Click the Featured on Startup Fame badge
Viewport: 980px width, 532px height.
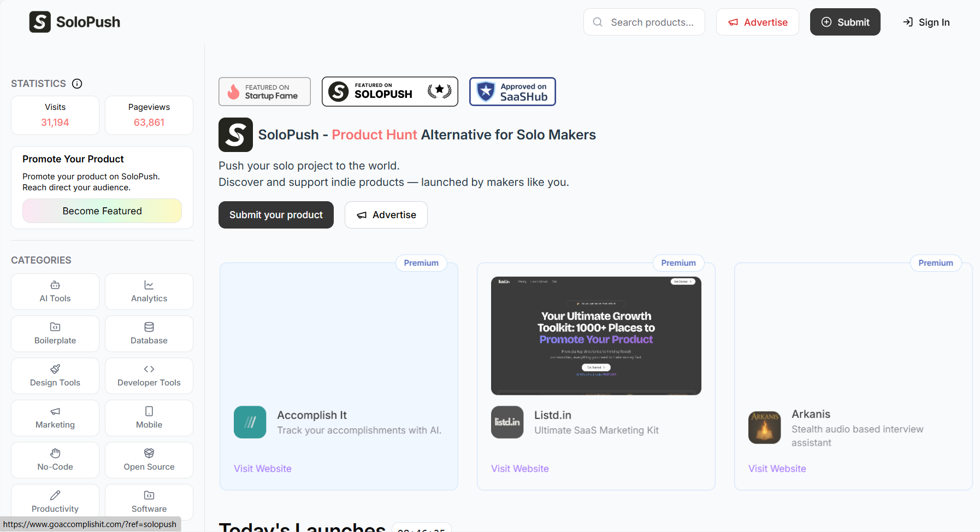tap(264, 91)
